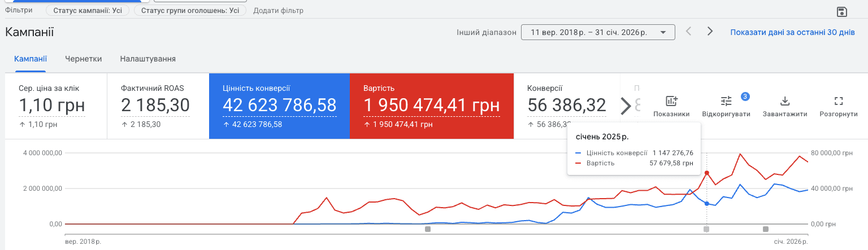Click Додати фільтр
This screenshot has width=868, height=250.
278,10
